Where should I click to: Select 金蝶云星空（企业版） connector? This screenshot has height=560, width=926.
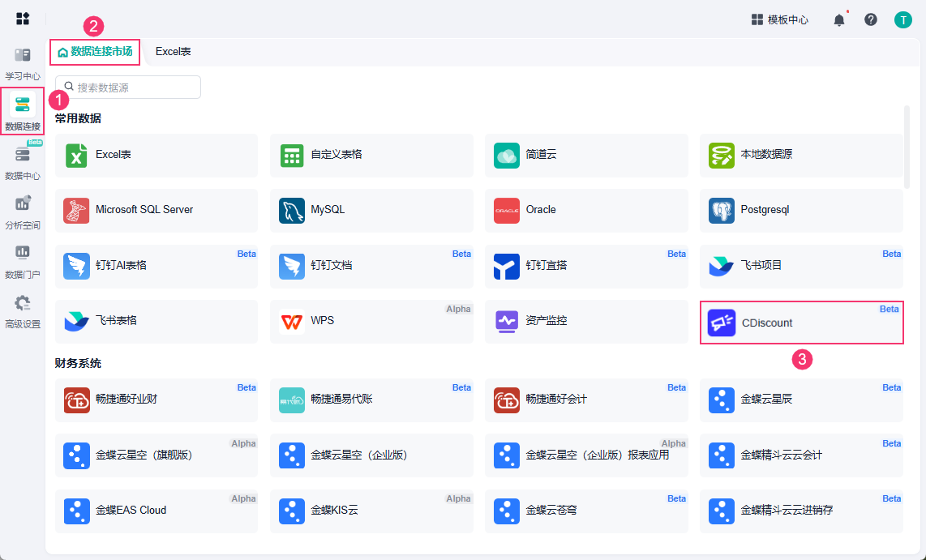(371, 455)
